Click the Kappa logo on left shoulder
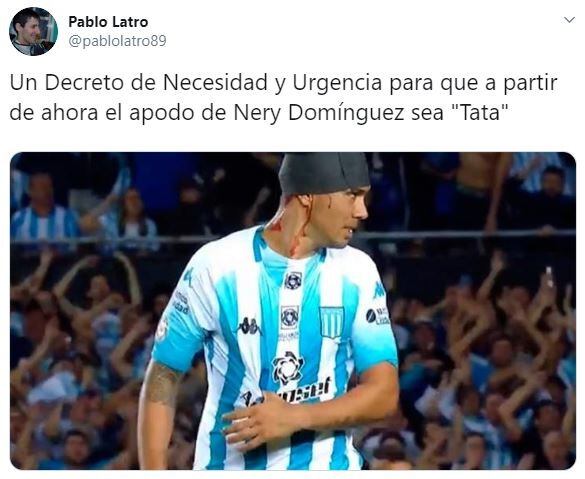Screen dimensions: 585x479 tap(188, 276)
